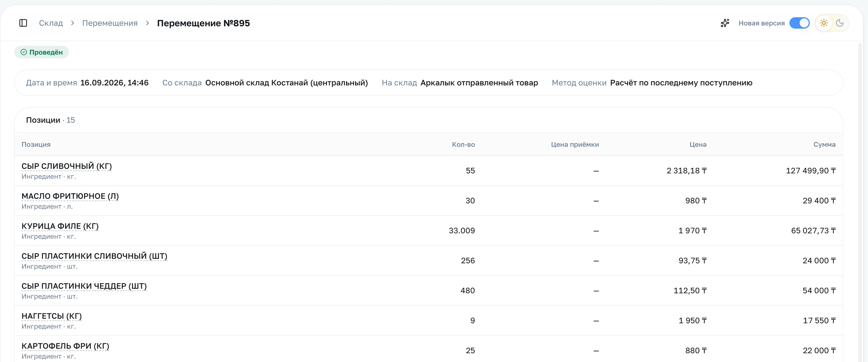Screen dimensions: 868x362
Task: Open КУРИЦА ФИЛЕ (КГ) item link
Action: tap(60, 226)
